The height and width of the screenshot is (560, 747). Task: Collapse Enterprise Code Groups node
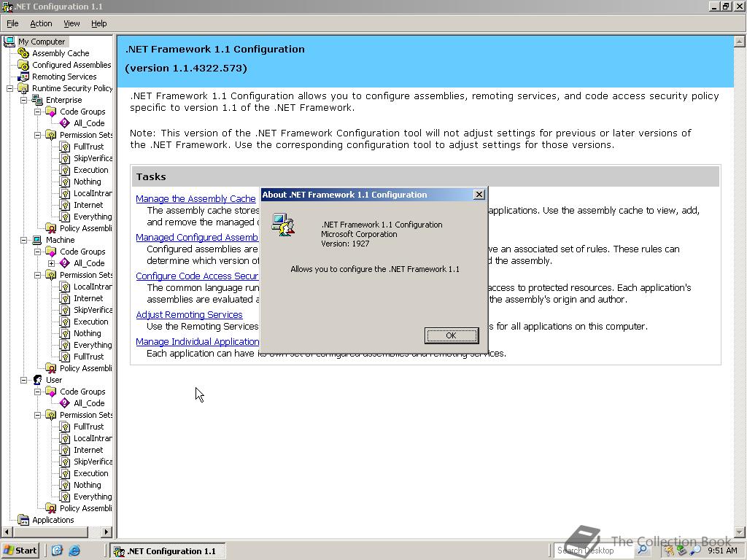pos(38,112)
